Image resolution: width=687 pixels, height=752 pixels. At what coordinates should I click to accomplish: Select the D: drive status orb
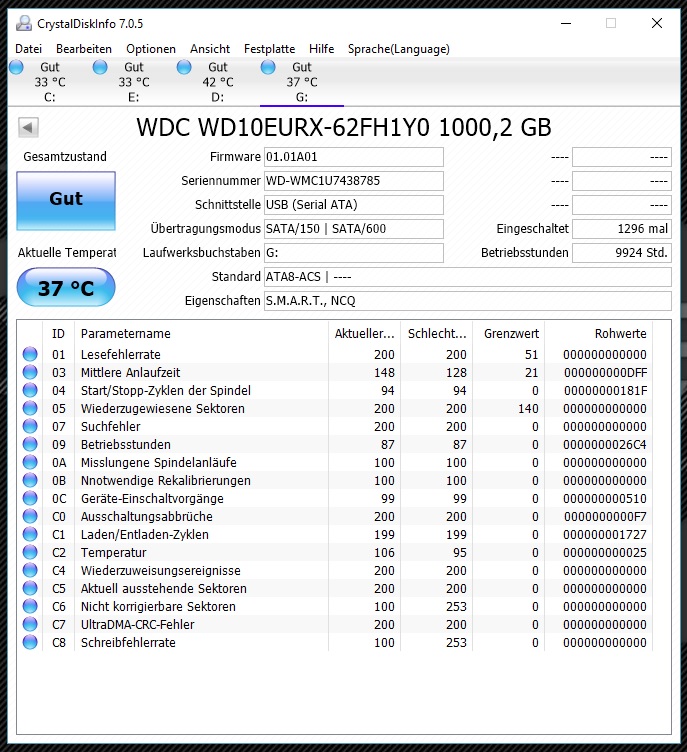pyautogui.click(x=184, y=67)
